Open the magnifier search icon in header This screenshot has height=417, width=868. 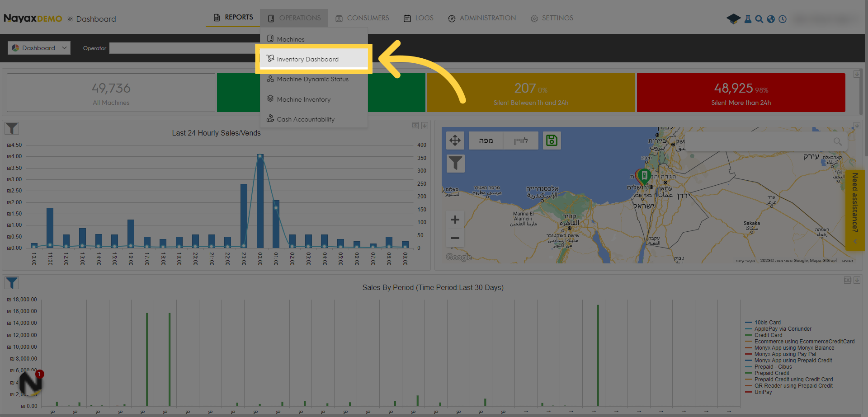(759, 19)
